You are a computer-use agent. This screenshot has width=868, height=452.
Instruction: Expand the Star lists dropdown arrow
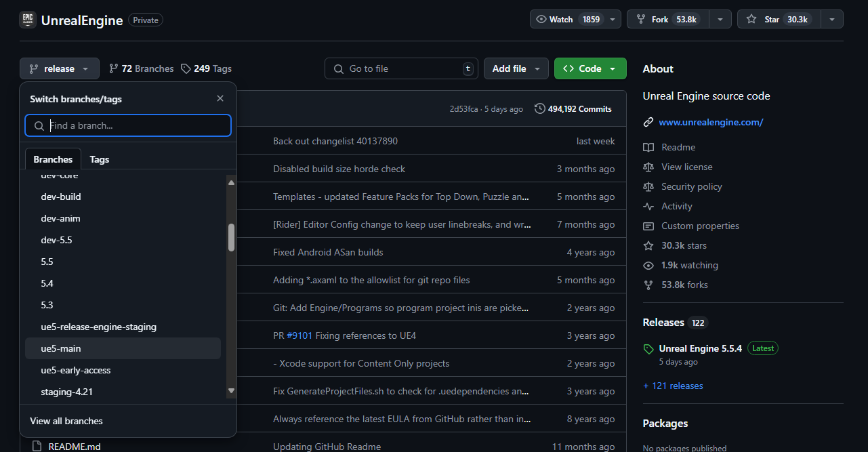(x=832, y=20)
